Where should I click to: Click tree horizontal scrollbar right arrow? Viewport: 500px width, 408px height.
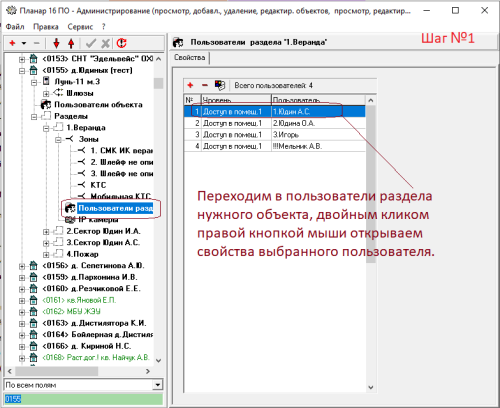pos(148,371)
